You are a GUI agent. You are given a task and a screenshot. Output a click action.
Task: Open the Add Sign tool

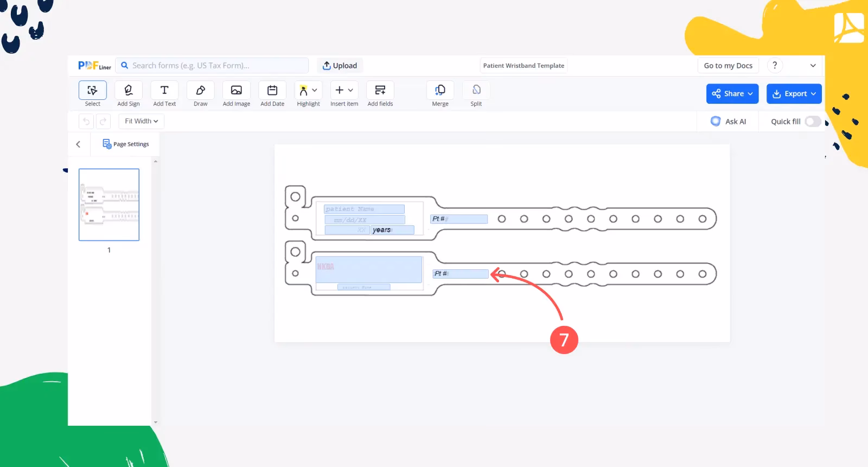point(129,91)
